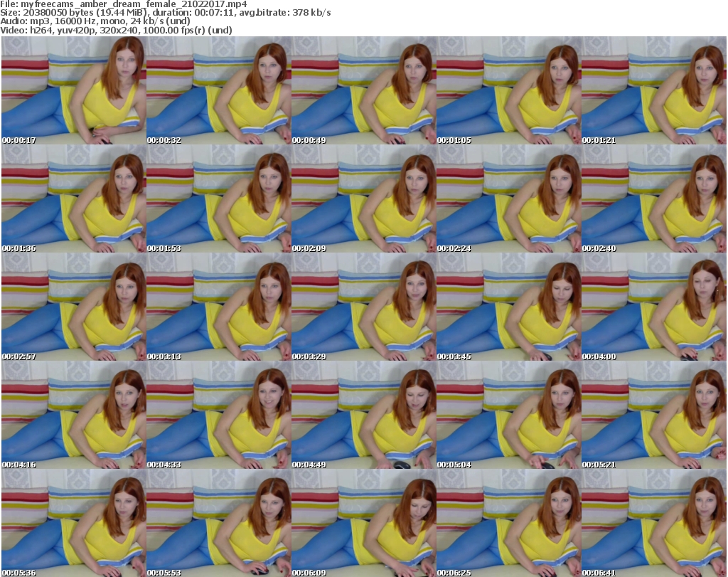Open the thumbnail stamped 00:02:24
The image size is (728, 577).
pos(508,198)
